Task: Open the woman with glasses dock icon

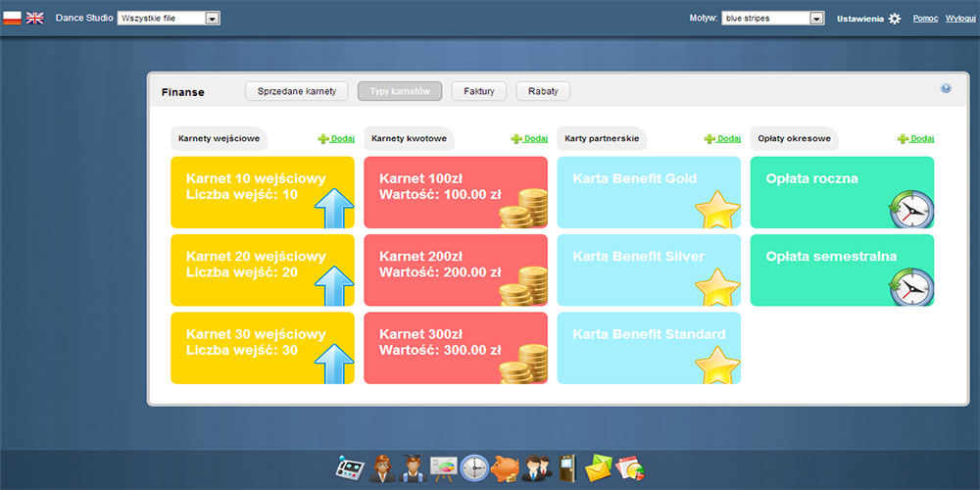Action: click(380, 467)
